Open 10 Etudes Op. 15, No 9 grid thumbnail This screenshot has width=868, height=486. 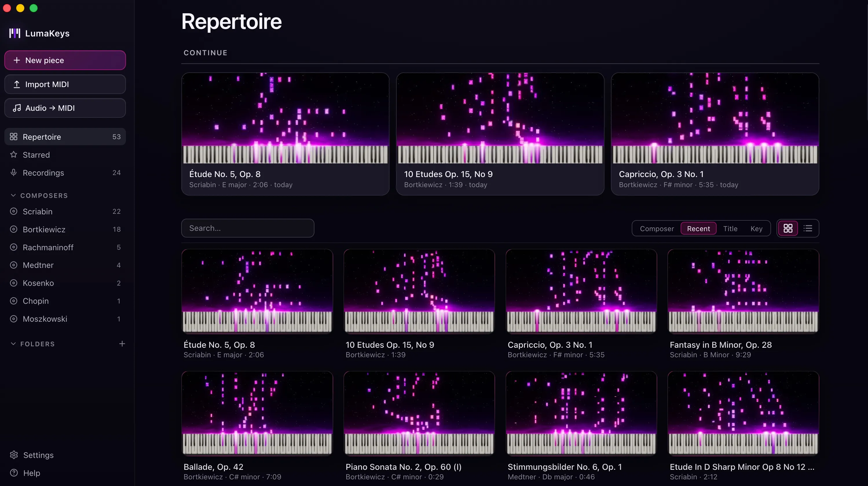419,291
